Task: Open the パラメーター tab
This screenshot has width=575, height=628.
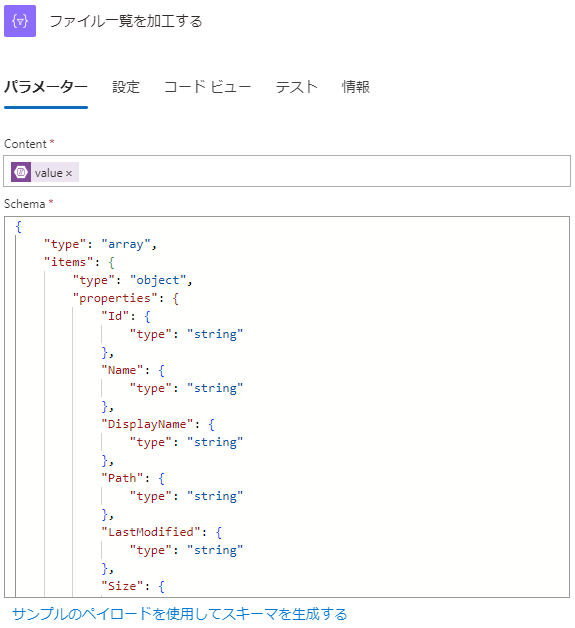Action: (46, 87)
